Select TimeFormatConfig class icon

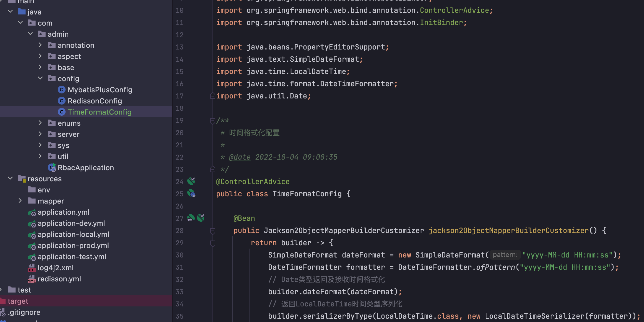[62, 112]
